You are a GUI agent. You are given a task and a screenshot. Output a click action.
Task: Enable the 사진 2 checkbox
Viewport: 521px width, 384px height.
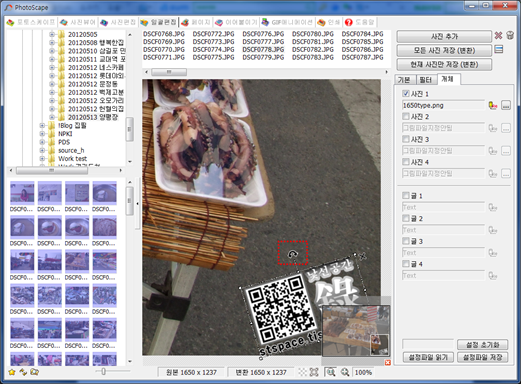pos(406,116)
